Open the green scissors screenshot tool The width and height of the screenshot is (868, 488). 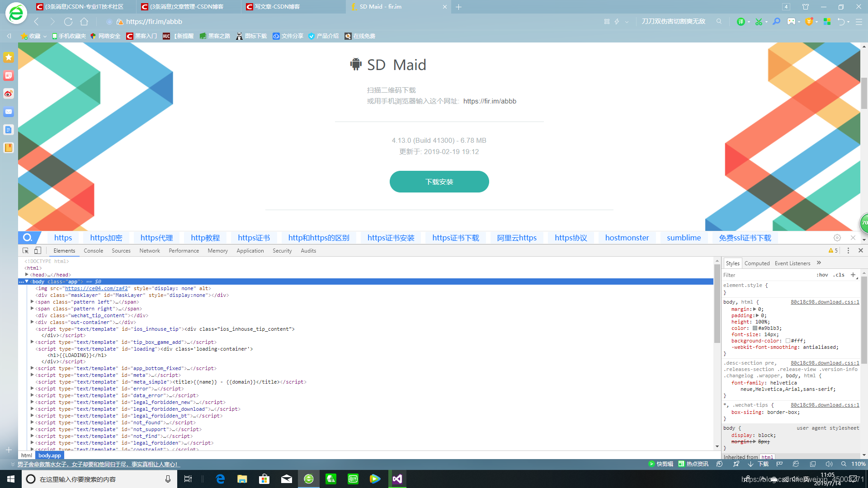(x=759, y=22)
